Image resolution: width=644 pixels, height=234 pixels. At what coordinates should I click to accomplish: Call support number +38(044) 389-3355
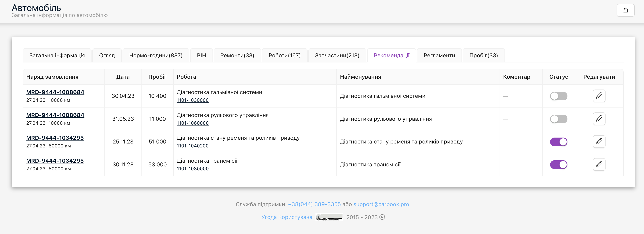click(314, 204)
